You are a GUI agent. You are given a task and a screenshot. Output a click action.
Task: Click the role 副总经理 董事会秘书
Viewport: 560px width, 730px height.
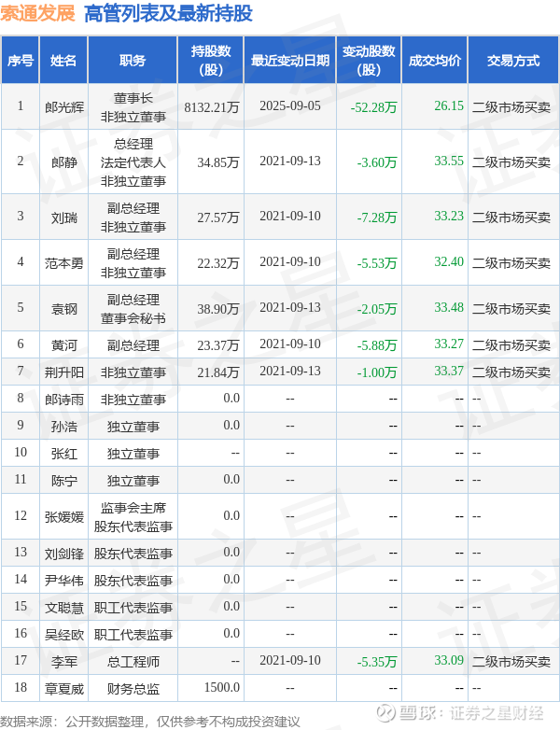pos(133,309)
